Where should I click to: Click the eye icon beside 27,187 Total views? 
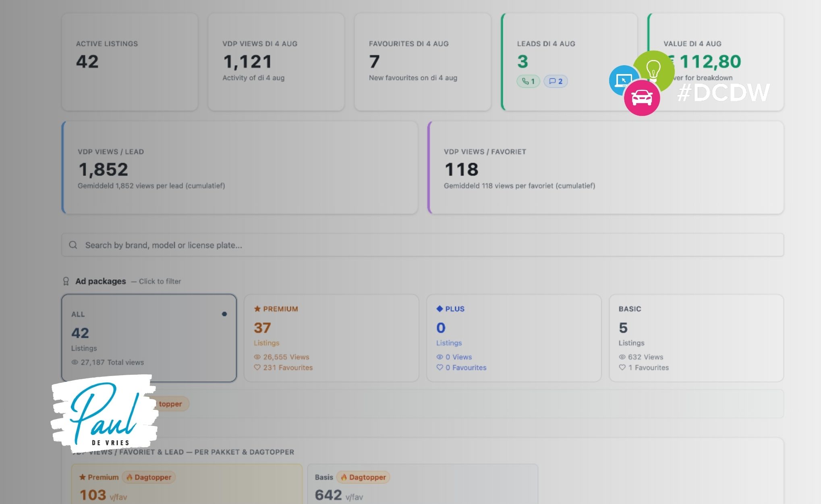pos(75,362)
